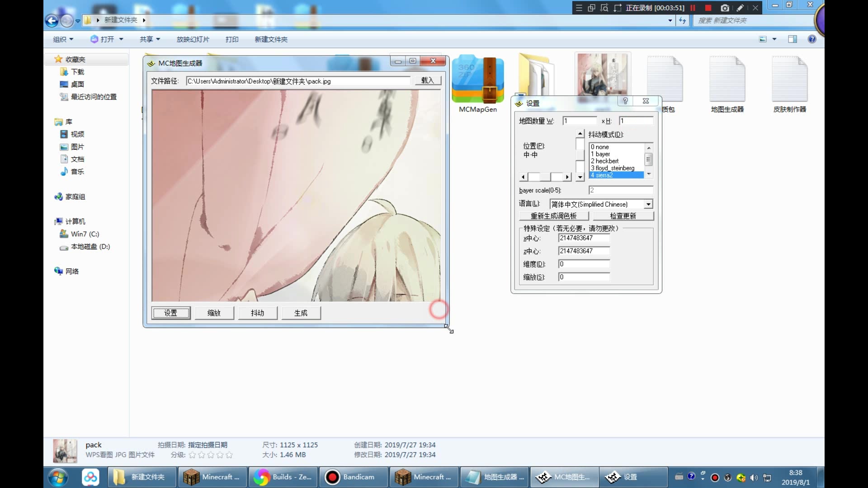Image resolution: width=868 pixels, height=488 pixels.
Task: Select Win7 (C:) drive
Action: click(85, 234)
